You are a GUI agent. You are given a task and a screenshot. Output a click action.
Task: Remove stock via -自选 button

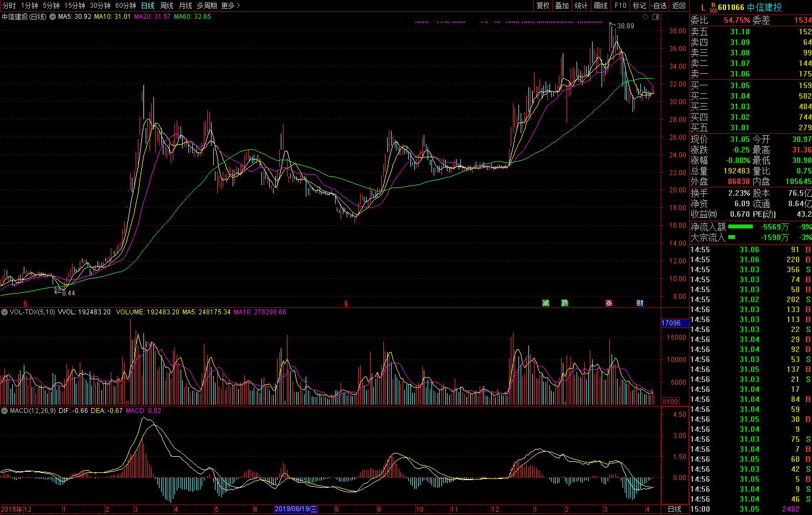click(x=659, y=6)
